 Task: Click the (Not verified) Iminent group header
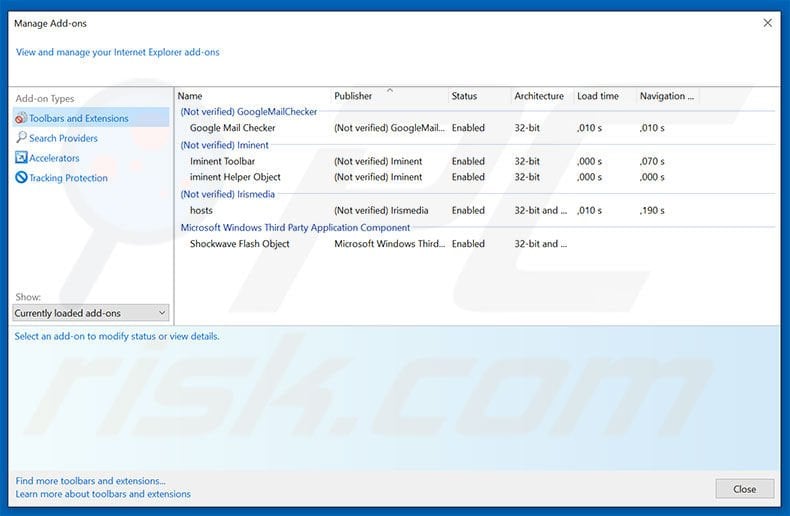click(225, 145)
